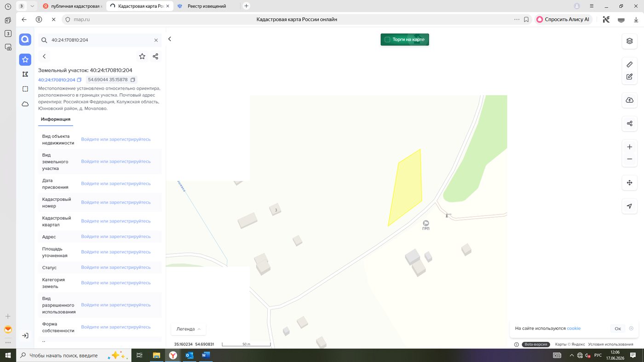This screenshot has height=362, width=644.
Task: Expand the Легенда panel
Action: point(189,329)
